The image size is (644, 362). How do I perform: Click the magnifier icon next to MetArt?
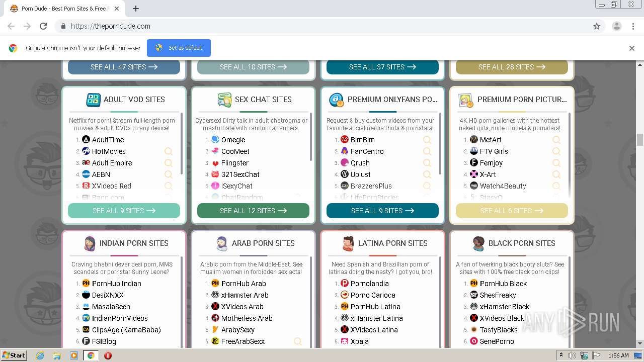pyautogui.click(x=556, y=140)
